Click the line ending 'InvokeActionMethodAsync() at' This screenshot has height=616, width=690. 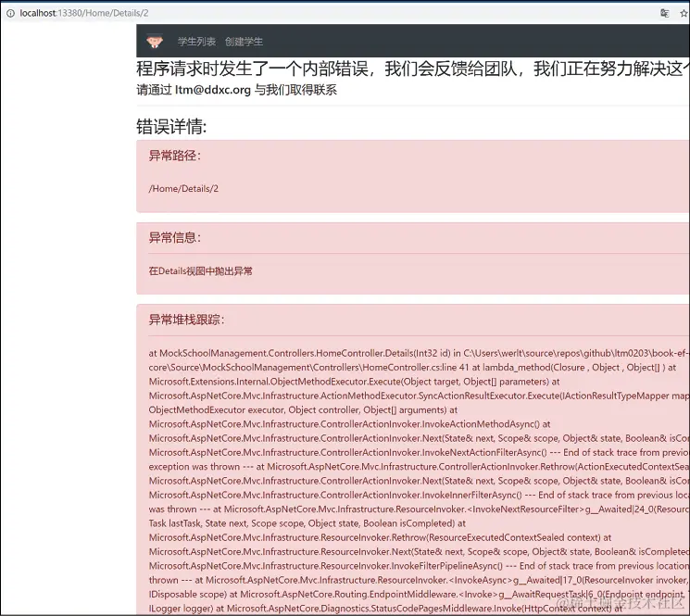point(350,424)
